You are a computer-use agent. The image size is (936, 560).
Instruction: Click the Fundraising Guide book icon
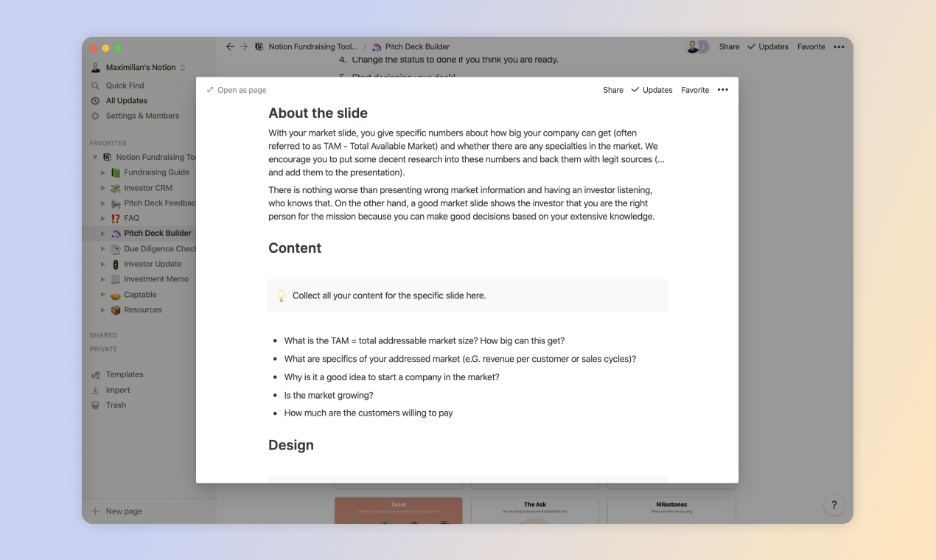116,172
